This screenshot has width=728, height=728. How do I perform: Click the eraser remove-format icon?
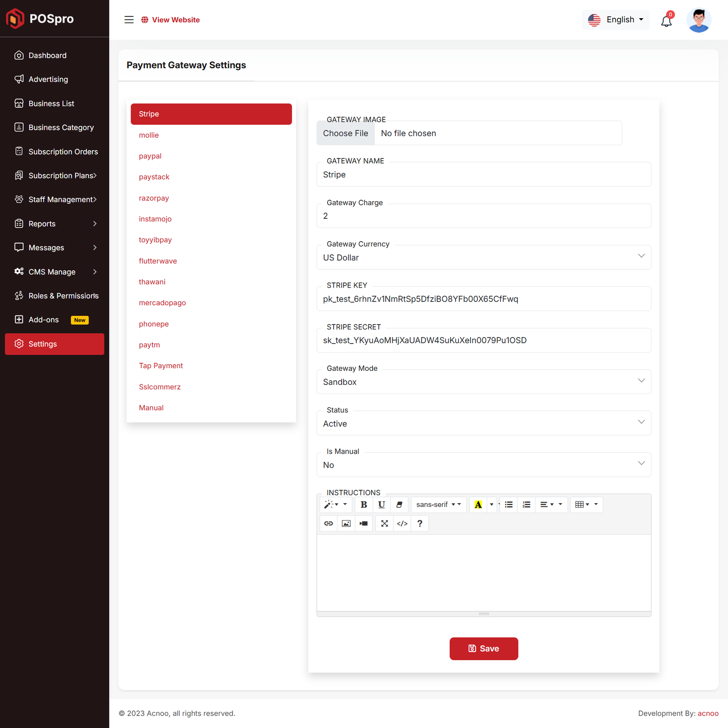(399, 505)
